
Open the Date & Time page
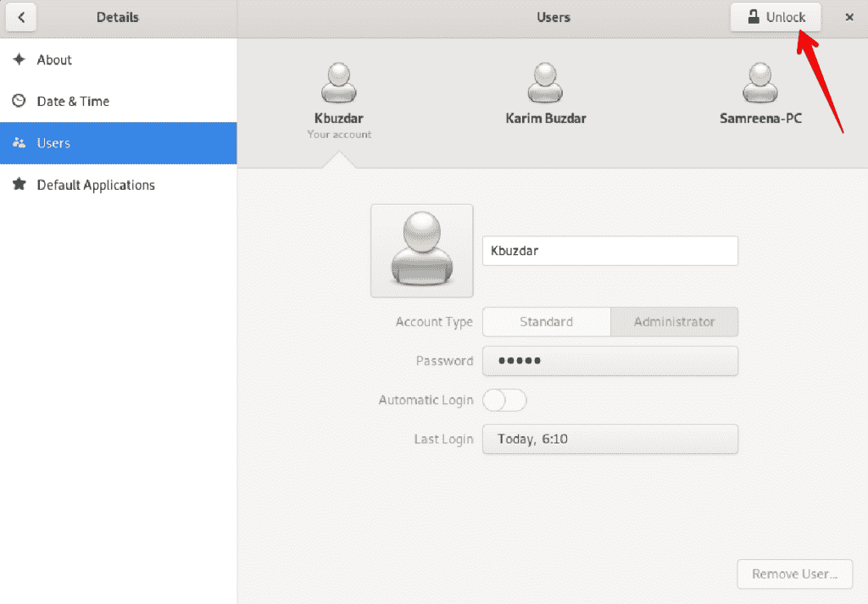click(73, 102)
